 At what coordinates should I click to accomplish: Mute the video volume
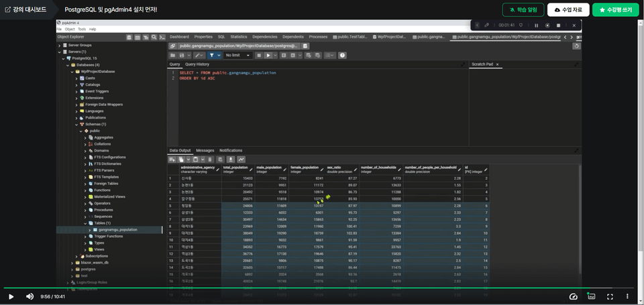coord(30,296)
